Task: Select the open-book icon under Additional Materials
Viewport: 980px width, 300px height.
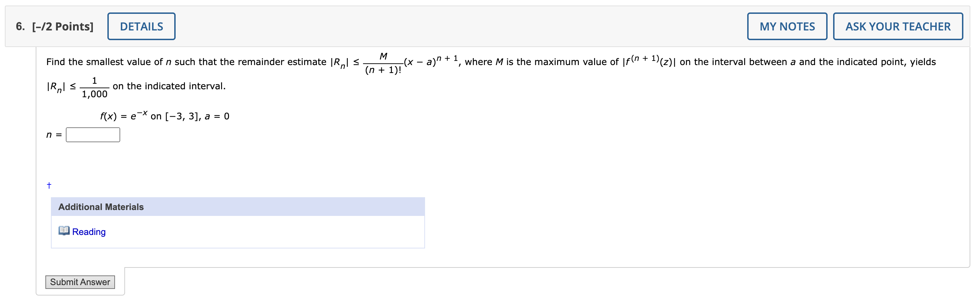Action: [64, 231]
